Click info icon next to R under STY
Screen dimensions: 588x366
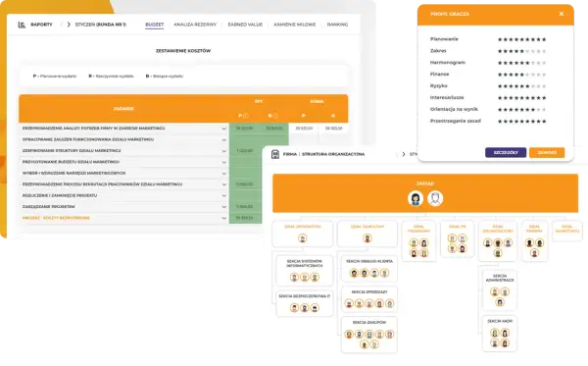(275, 116)
